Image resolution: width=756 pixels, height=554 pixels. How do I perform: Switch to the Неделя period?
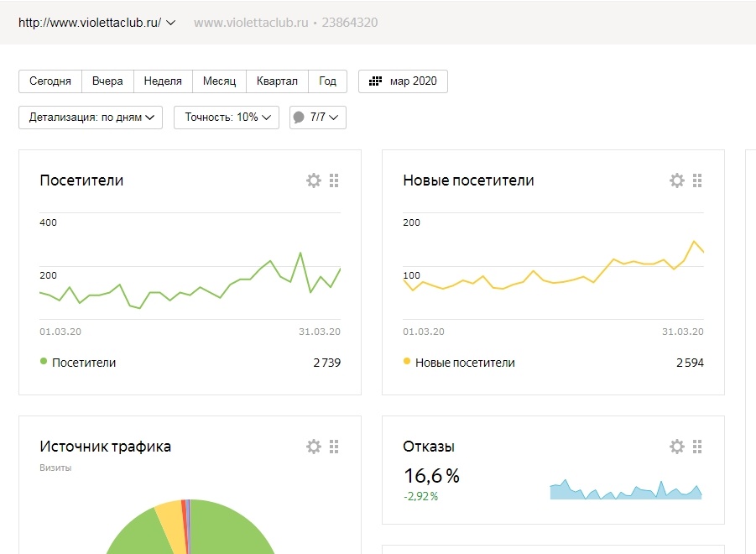163,81
